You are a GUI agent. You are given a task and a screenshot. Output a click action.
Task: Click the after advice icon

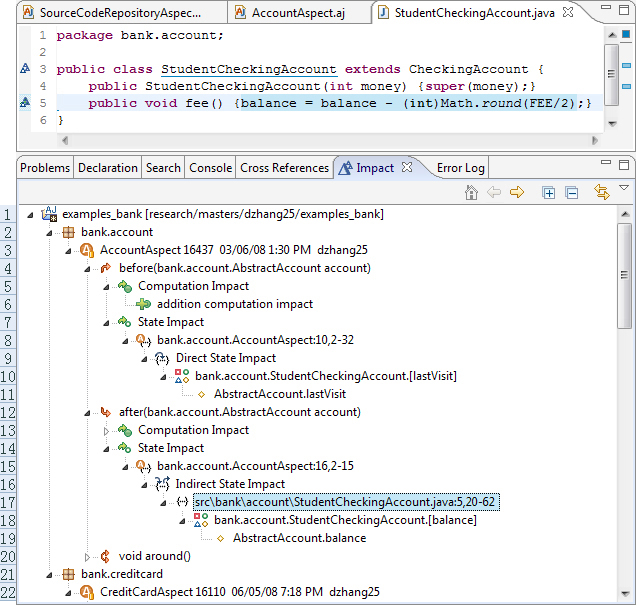106,412
